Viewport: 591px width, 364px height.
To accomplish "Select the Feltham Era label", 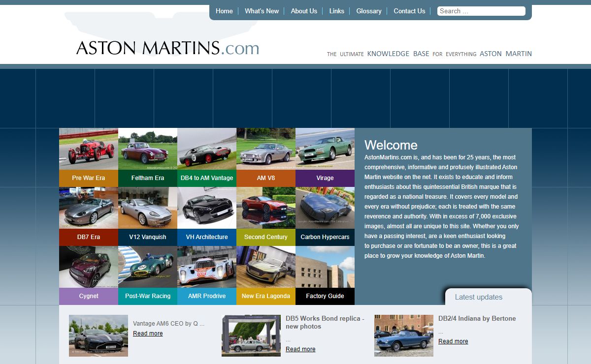I will point(148,178).
